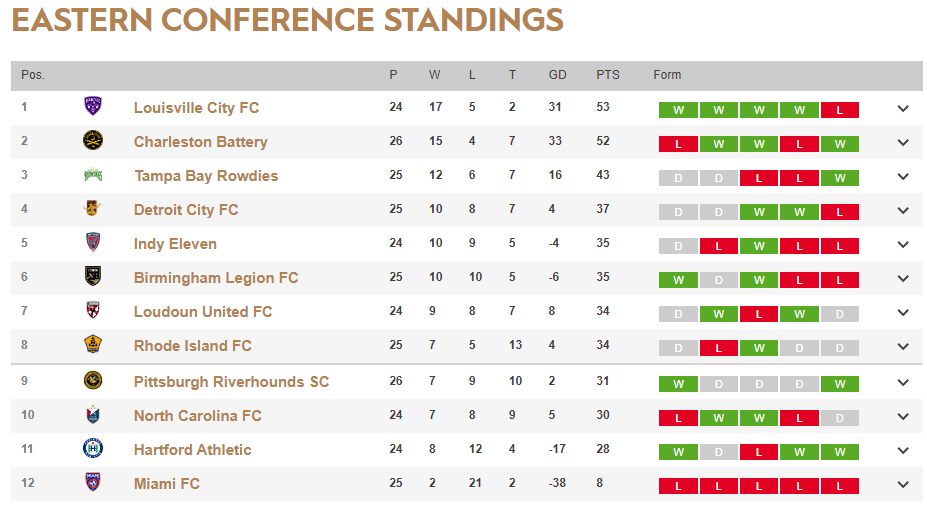This screenshot has width=927, height=506.
Task: Open the North Carolina FC team link
Action: [198, 416]
